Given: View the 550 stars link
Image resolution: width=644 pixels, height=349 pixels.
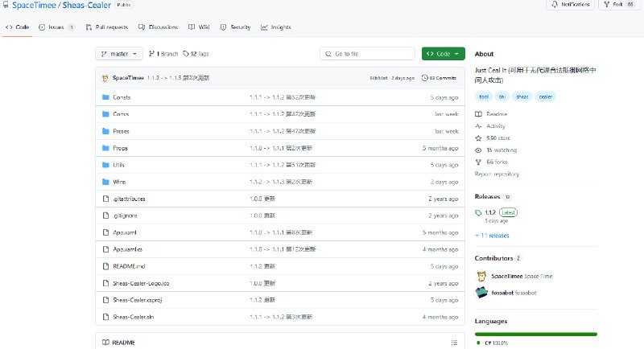Looking at the screenshot, I should [493, 138].
